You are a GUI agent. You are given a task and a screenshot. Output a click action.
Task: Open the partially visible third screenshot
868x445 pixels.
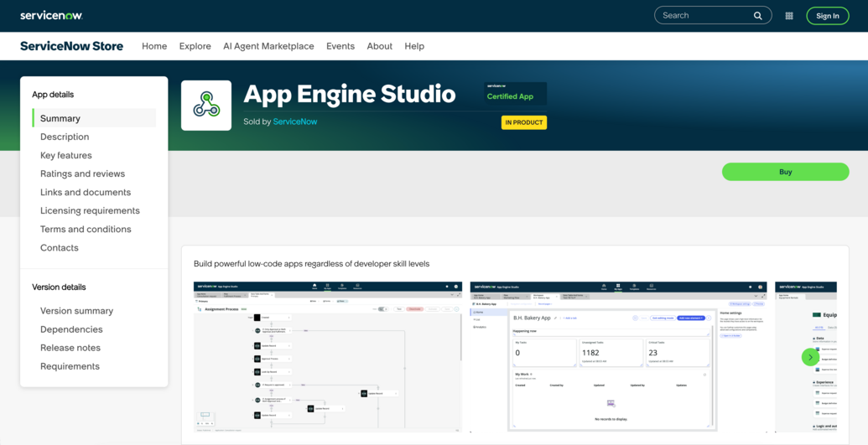(806, 357)
